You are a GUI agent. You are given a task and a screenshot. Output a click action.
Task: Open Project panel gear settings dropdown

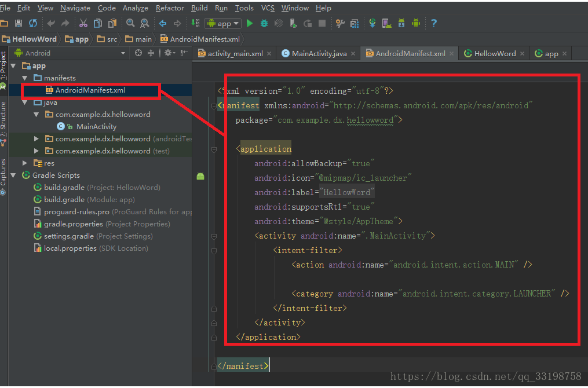[x=170, y=53]
